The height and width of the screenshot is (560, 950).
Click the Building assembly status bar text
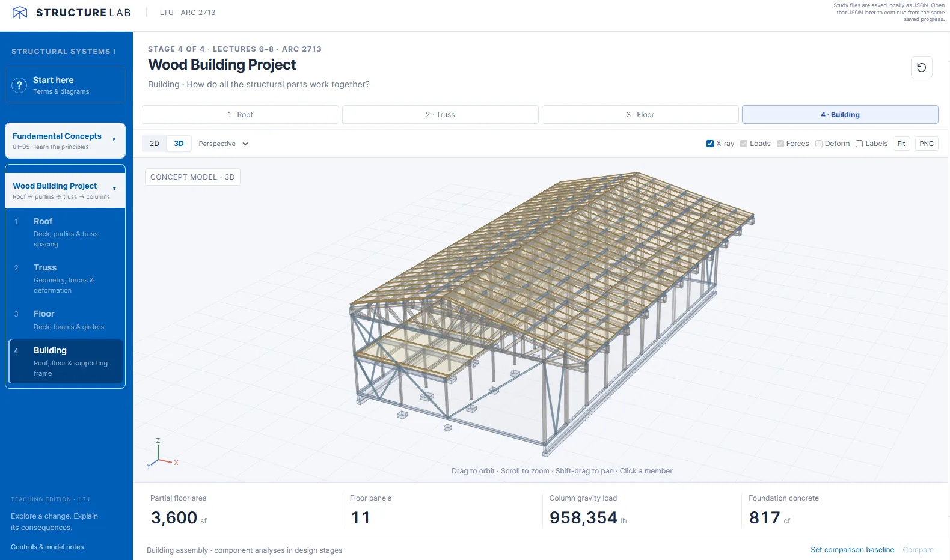click(244, 550)
